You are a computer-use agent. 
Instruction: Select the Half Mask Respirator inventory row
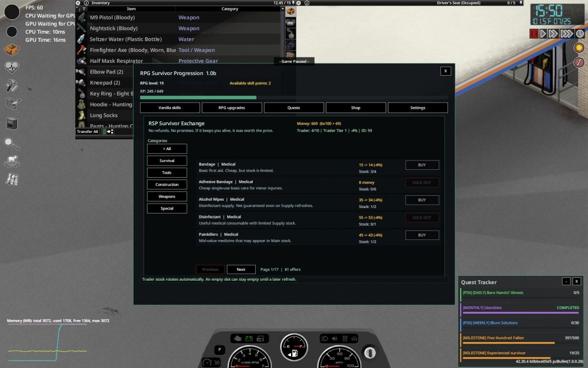tap(179, 61)
